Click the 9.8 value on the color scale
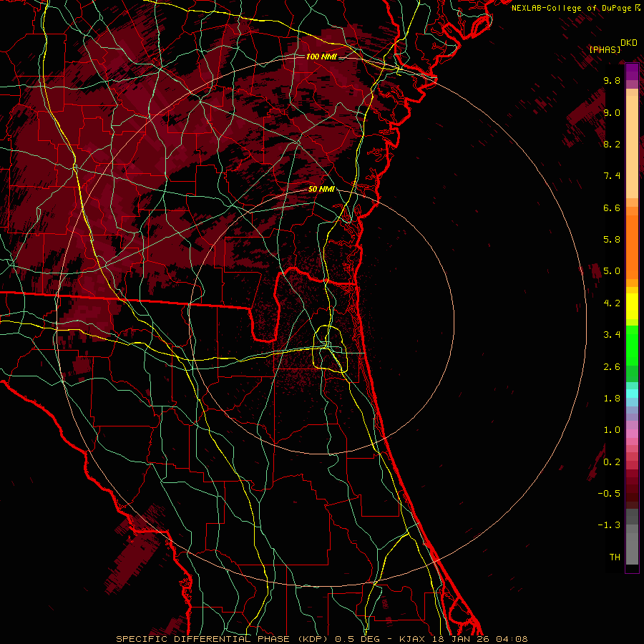 pos(612,80)
